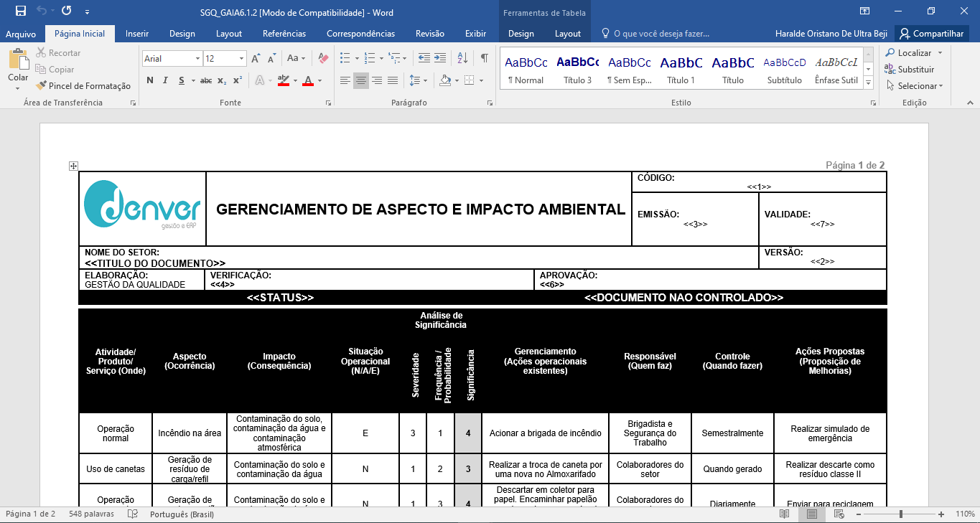980x523 pixels.
Task: Open the 548 palavras word count
Action: (91, 514)
